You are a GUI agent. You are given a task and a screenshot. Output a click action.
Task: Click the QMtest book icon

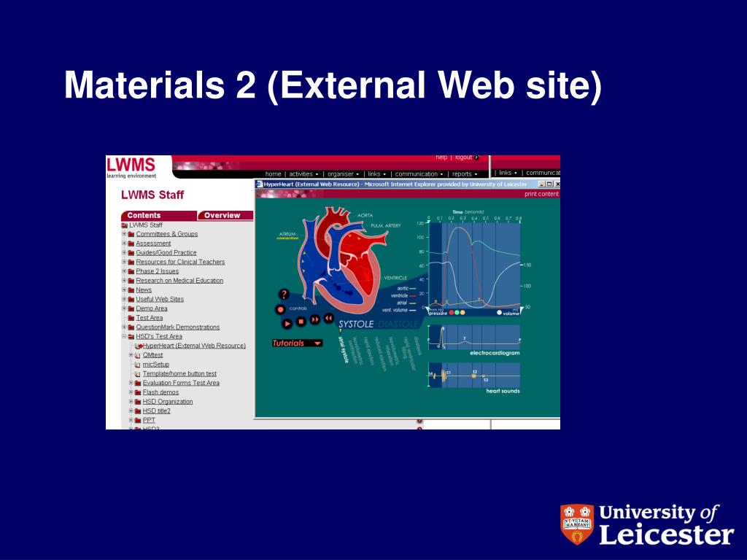(138, 355)
